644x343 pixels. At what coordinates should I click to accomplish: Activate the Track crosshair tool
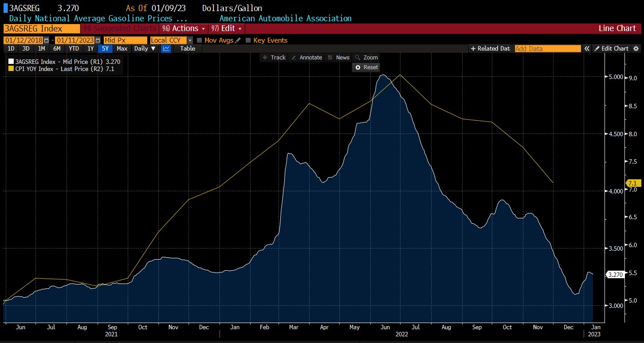click(274, 58)
